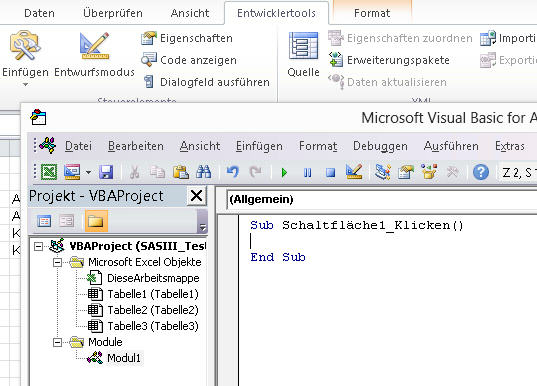
Task: Open VBA help question mark icon
Action: pyautogui.click(x=481, y=172)
